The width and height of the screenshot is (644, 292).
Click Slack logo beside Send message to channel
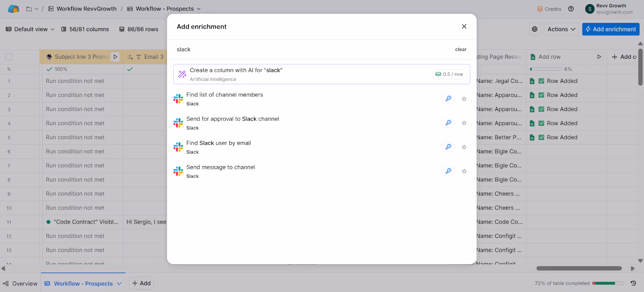click(x=178, y=171)
